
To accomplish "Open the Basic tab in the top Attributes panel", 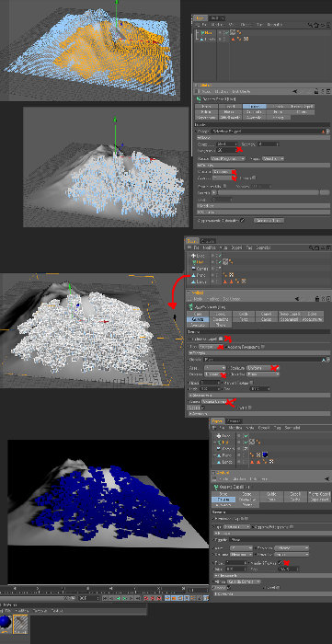I will [206, 106].
